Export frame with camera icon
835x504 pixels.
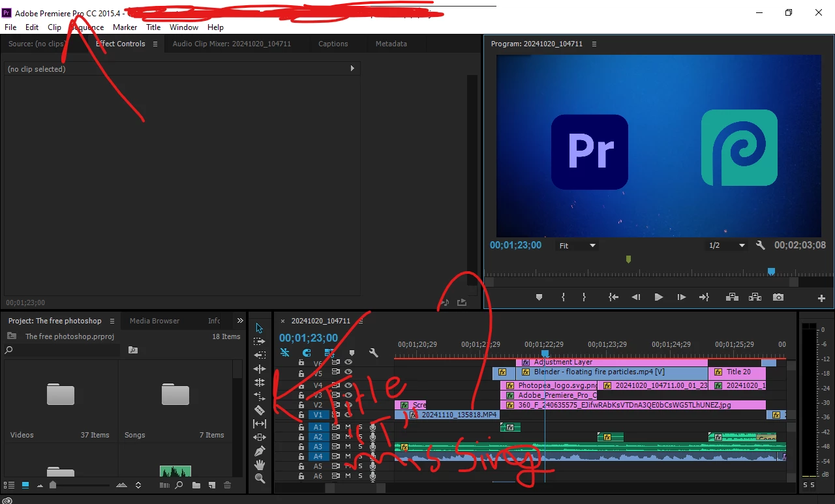pos(778,297)
